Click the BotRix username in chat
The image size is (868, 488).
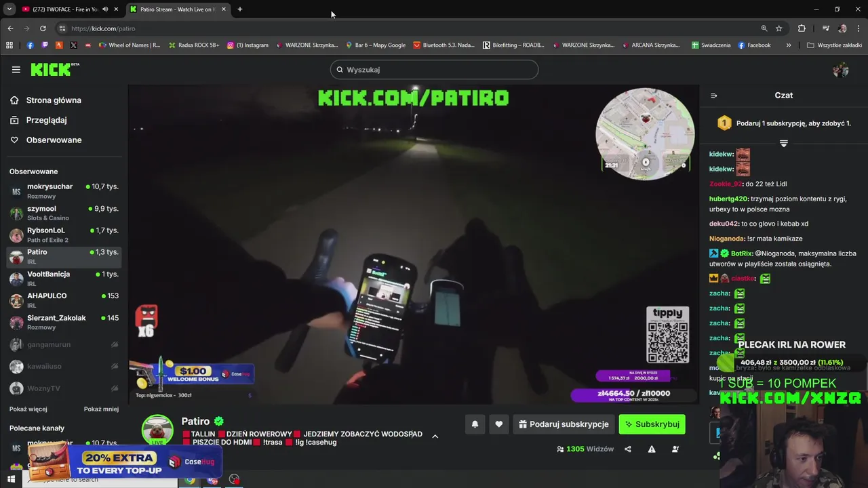(741, 253)
